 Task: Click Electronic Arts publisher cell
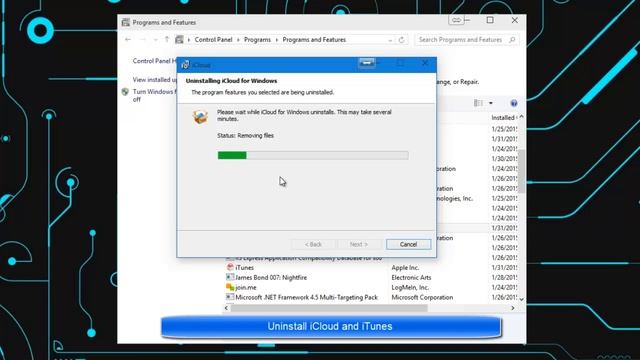411,278
